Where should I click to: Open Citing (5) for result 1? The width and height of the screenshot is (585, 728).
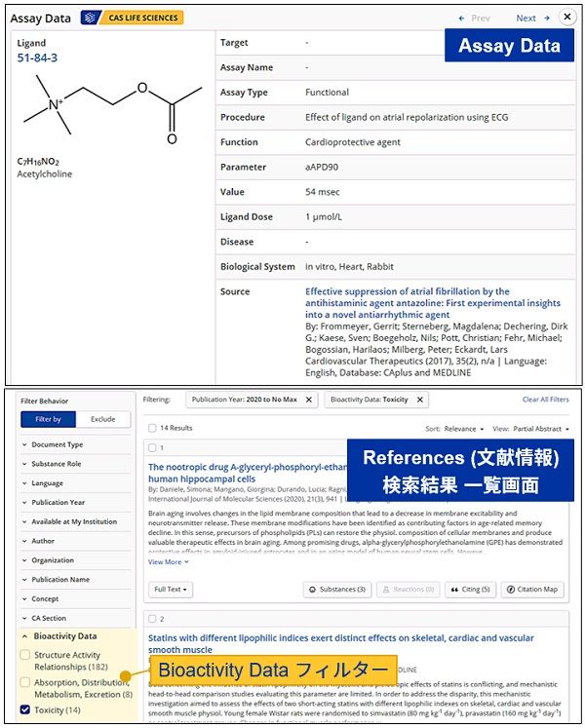[470, 590]
